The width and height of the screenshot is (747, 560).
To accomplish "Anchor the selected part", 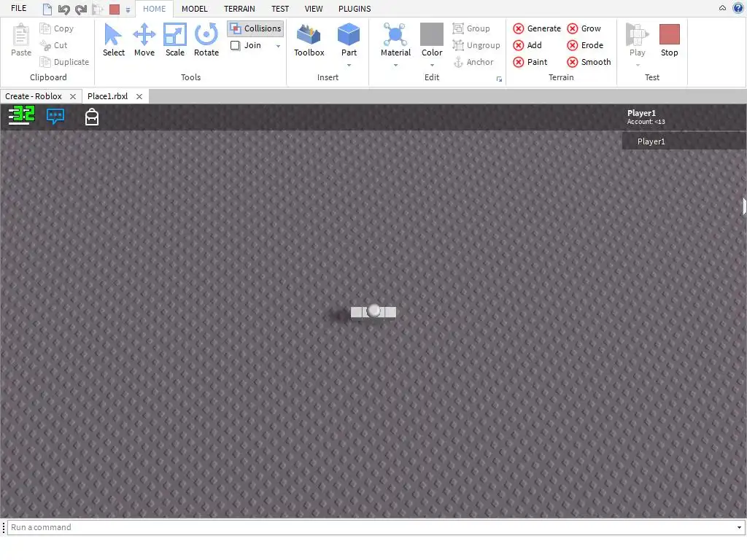I will point(473,62).
